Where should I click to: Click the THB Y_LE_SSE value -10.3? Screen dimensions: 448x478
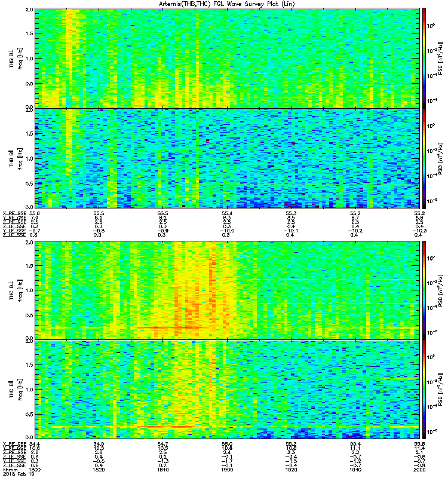coord(419,231)
